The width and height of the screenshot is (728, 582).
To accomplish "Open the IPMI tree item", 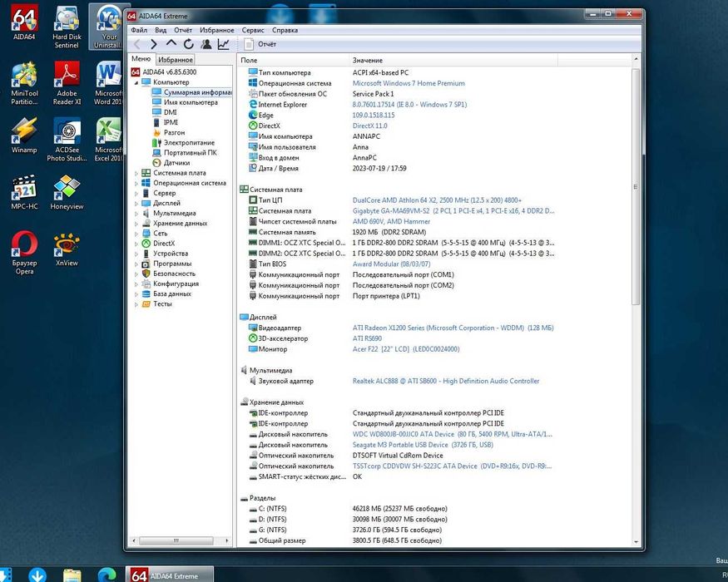I will [x=166, y=122].
